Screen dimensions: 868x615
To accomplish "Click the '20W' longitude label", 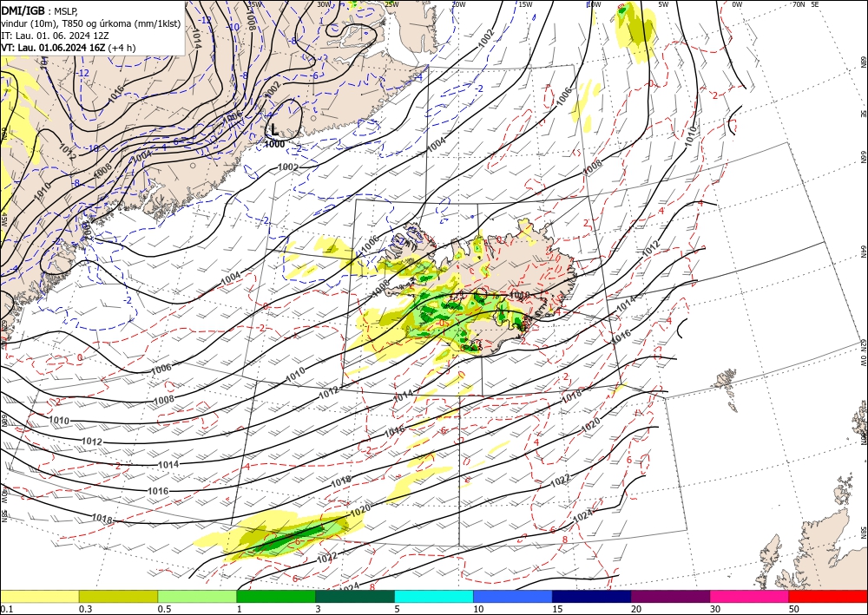I will pyautogui.click(x=457, y=4).
